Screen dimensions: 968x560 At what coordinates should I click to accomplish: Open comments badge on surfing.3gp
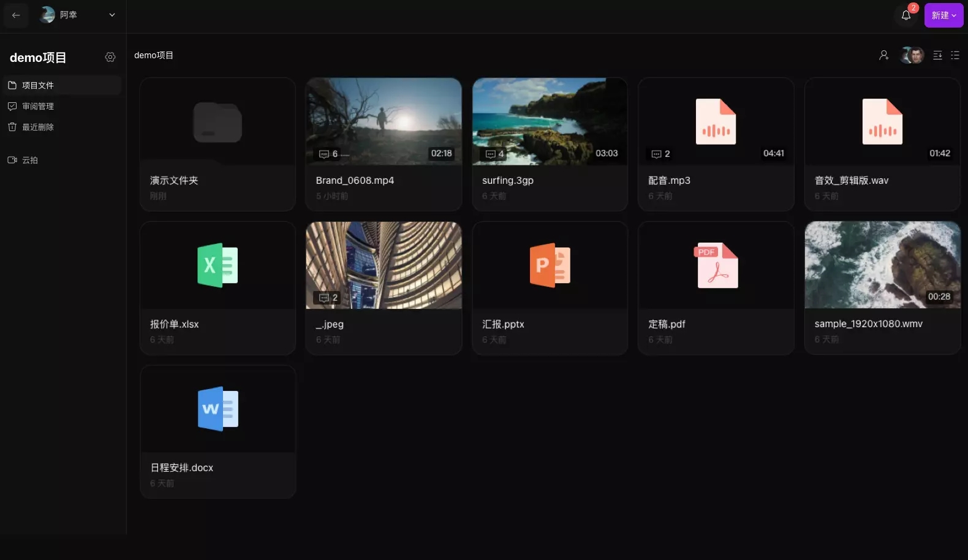point(495,154)
